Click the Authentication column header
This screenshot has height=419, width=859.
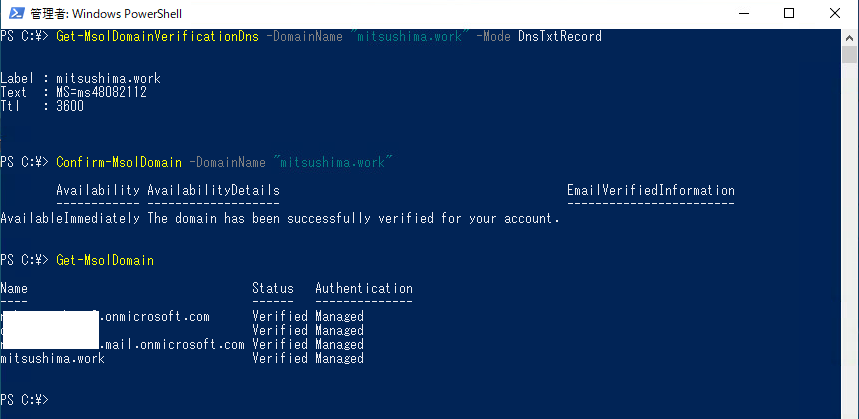point(363,288)
